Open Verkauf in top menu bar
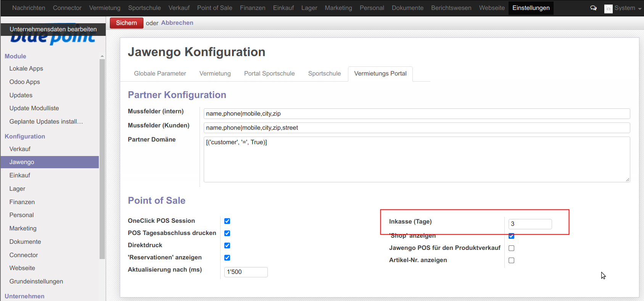The width and height of the screenshot is (644, 301). click(x=179, y=8)
